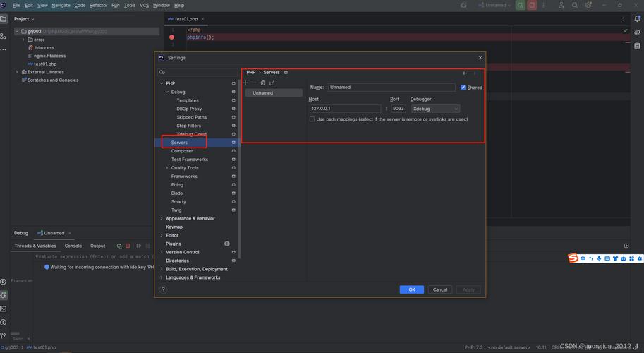Select nginx.htaccess in Project tree
Screen dimensions: 644x353
tap(49, 56)
